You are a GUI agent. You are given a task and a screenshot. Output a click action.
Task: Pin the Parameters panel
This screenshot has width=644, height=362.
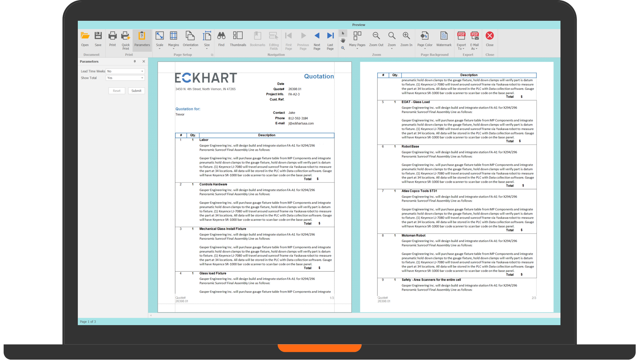(135, 61)
